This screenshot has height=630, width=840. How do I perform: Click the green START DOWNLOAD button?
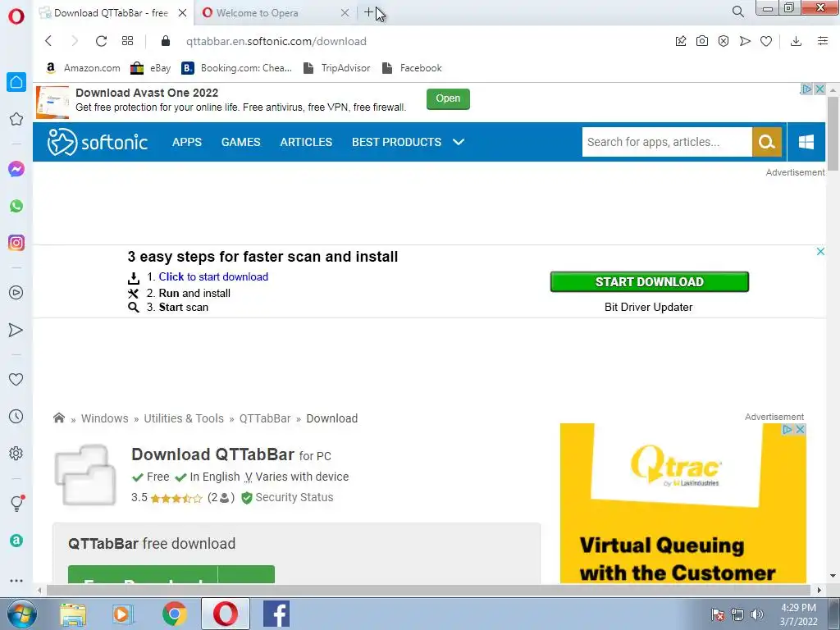[650, 282]
